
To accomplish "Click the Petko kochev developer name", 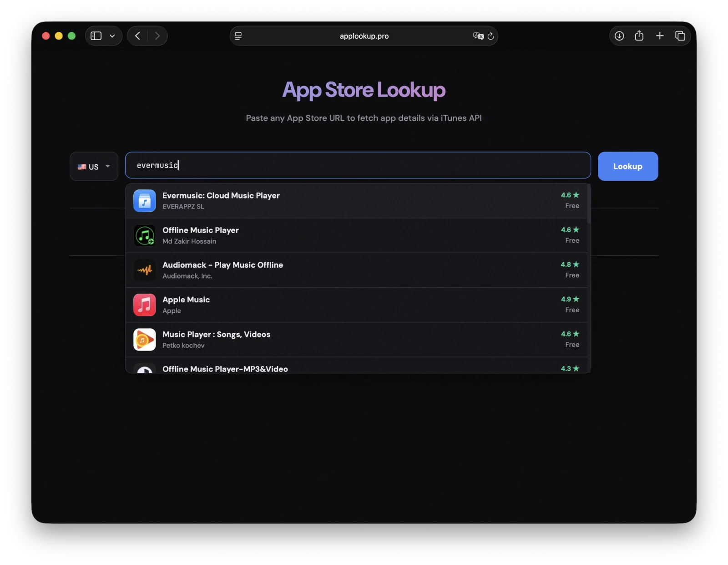I will [x=183, y=346].
